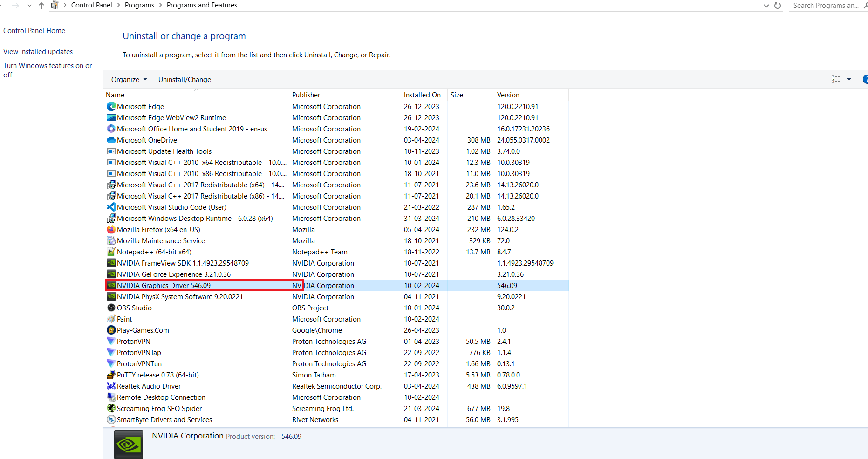Click the Microsoft Update Health Tools icon

[x=111, y=151]
